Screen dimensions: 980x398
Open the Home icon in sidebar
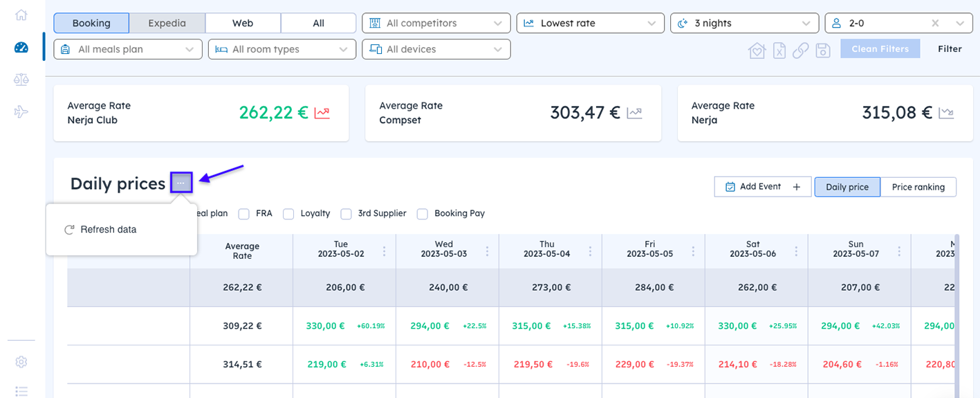click(x=21, y=15)
